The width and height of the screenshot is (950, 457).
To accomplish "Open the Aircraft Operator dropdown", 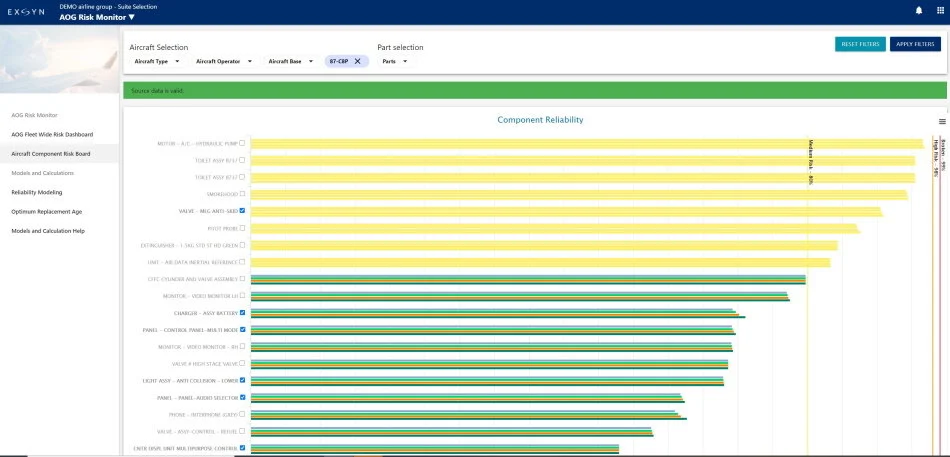I will pos(224,61).
